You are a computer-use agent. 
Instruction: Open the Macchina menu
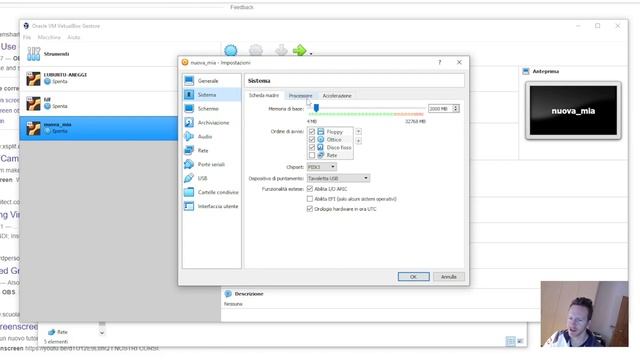[49, 37]
